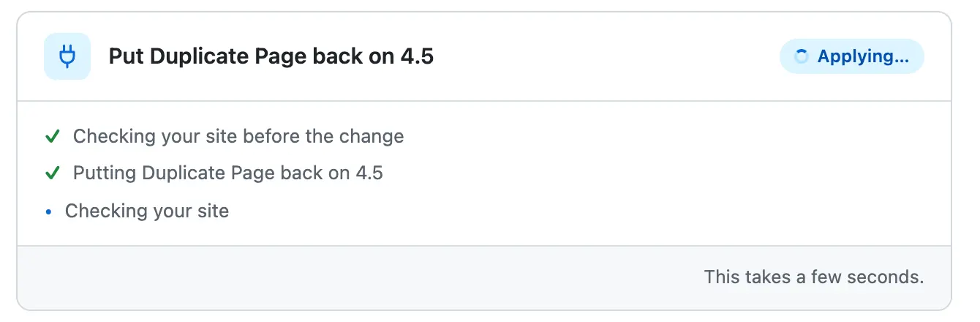Viewport: 980px width, 322px height.
Task: Open the 'Put Duplicate Page back on 4.5' title
Action: click(x=271, y=56)
